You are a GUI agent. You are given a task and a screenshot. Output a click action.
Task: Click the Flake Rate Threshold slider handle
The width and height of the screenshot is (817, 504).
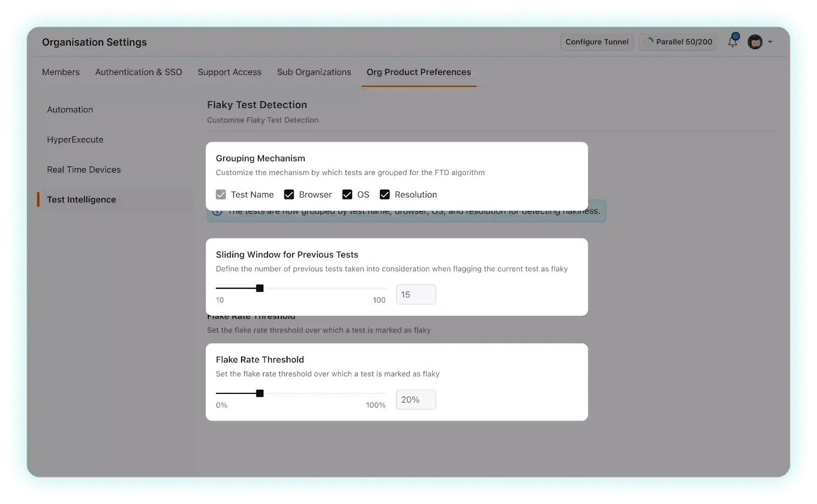pos(260,393)
